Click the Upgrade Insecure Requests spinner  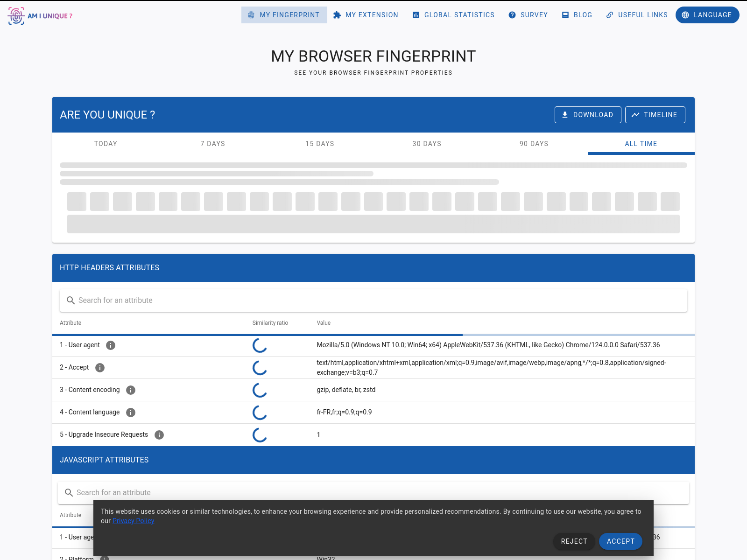coord(260,435)
